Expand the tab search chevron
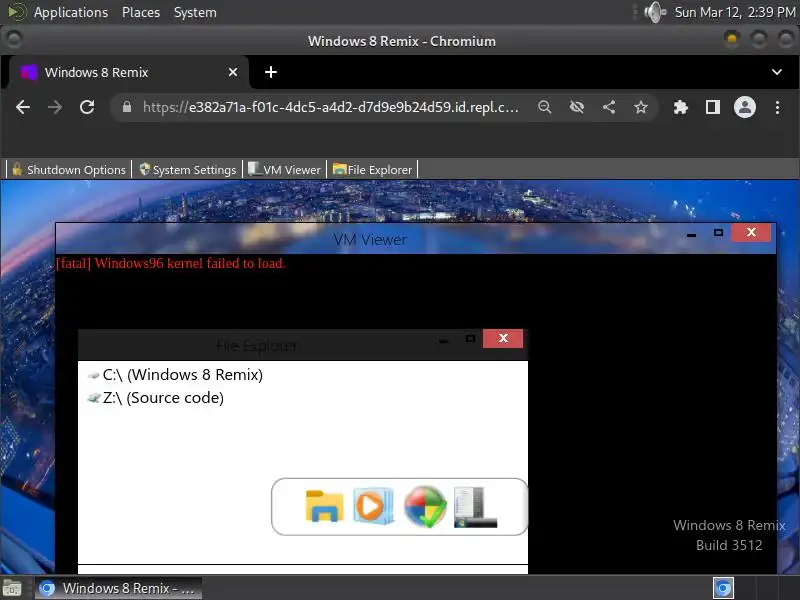This screenshot has height=600, width=800. click(x=777, y=72)
